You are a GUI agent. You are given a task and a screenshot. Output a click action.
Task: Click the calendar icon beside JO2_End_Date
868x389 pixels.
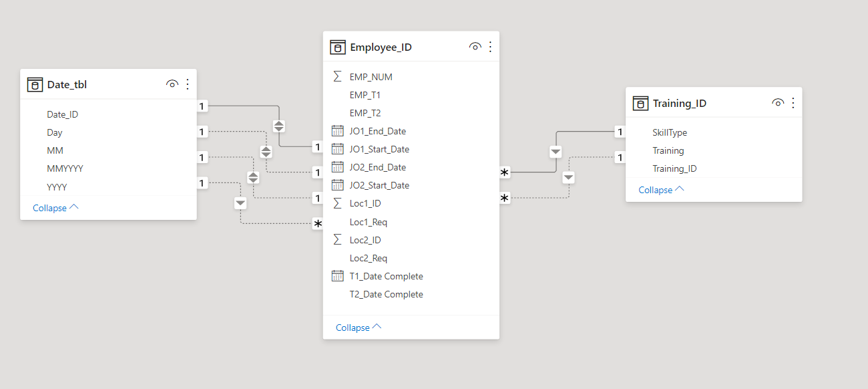coord(337,167)
